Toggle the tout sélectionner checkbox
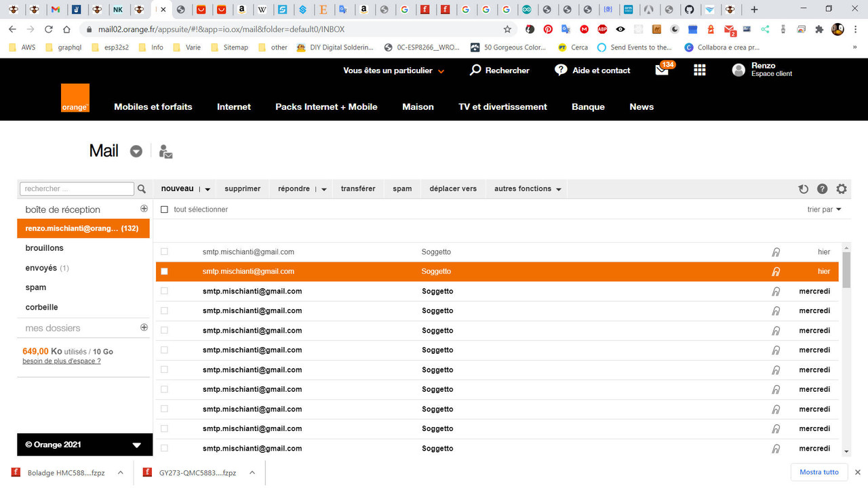The width and height of the screenshot is (868, 488). point(164,209)
